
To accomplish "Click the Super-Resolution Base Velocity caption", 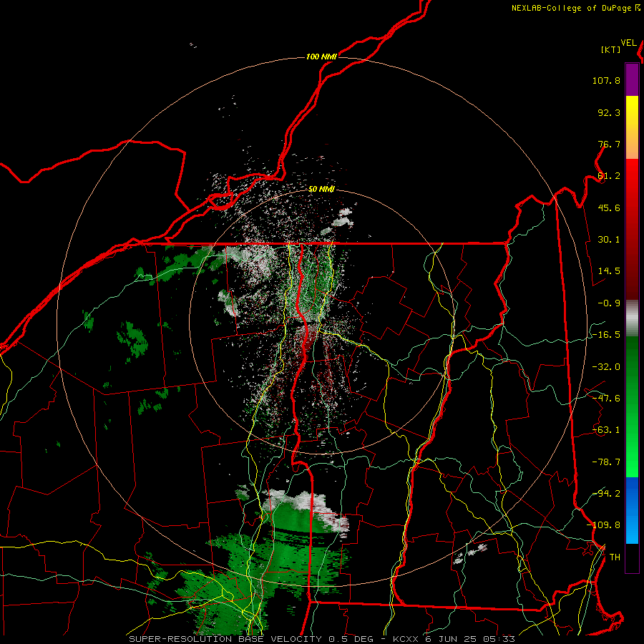I will [x=321, y=639].
